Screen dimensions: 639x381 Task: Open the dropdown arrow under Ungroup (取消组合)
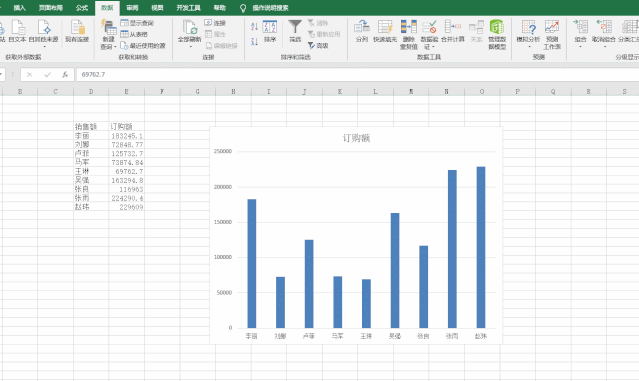(604, 47)
